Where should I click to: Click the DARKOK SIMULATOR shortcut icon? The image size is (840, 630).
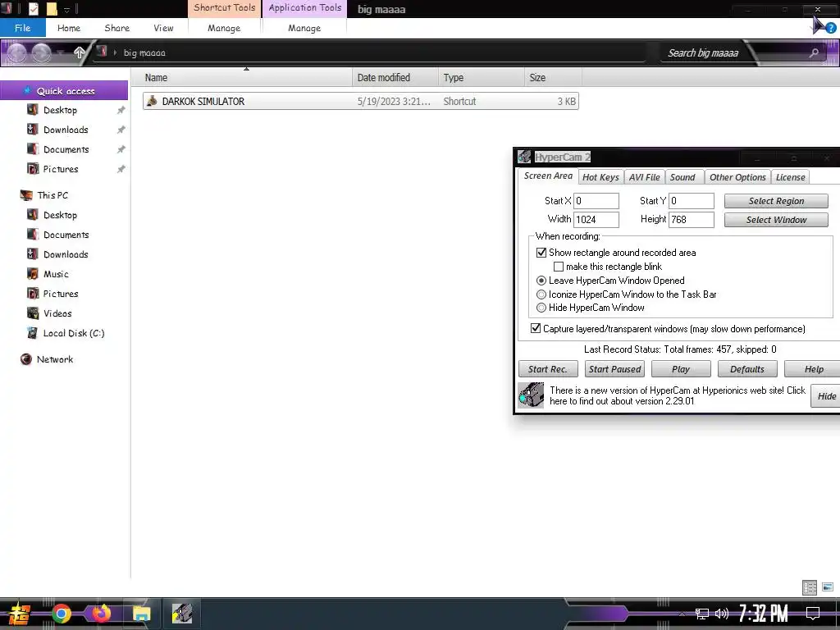click(x=152, y=101)
